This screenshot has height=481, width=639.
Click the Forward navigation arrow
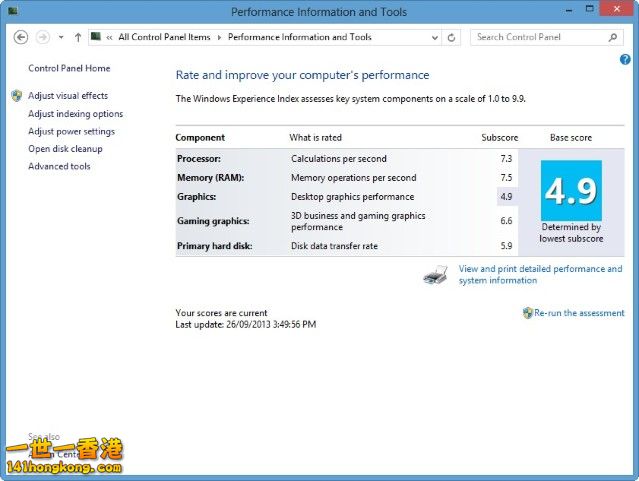[x=43, y=37]
